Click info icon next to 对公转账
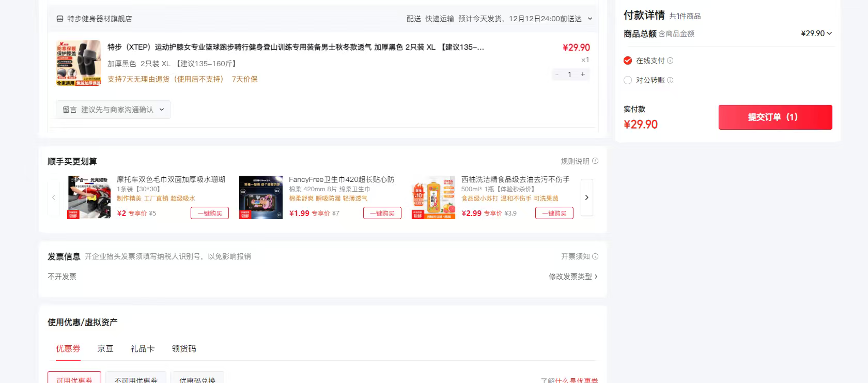This screenshot has height=383, width=868. tap(670, 80)
